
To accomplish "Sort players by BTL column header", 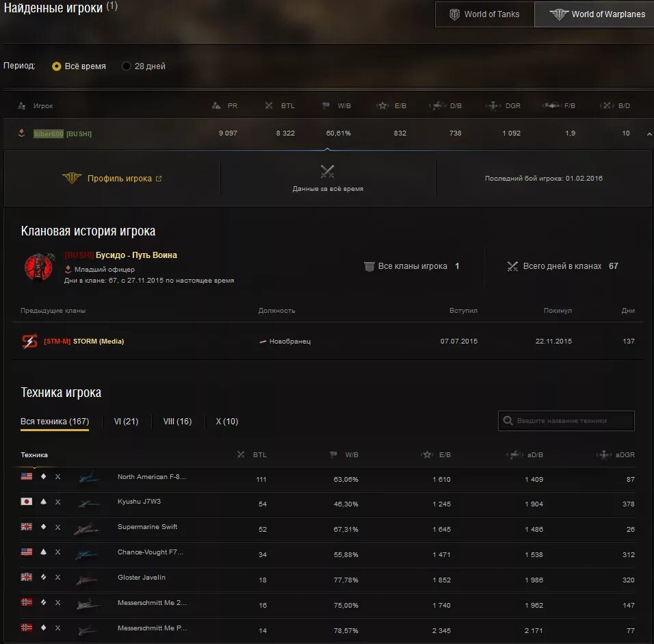I will [x=280, y=106].
